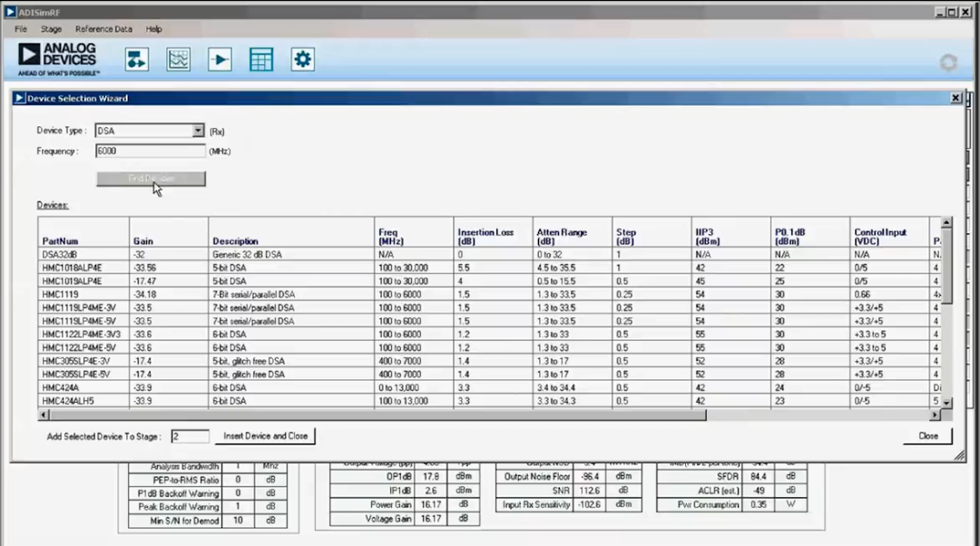Click the Frequency input field
The width and height of the screenshot is (980, 546).
pyautogui.click(x=150, y=151)
